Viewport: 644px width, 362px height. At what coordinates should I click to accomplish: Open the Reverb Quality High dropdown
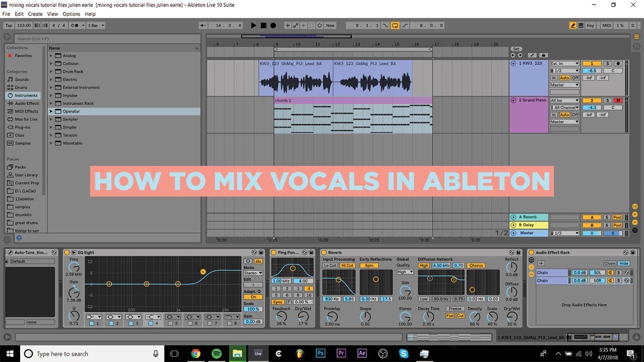click(405, 272)
